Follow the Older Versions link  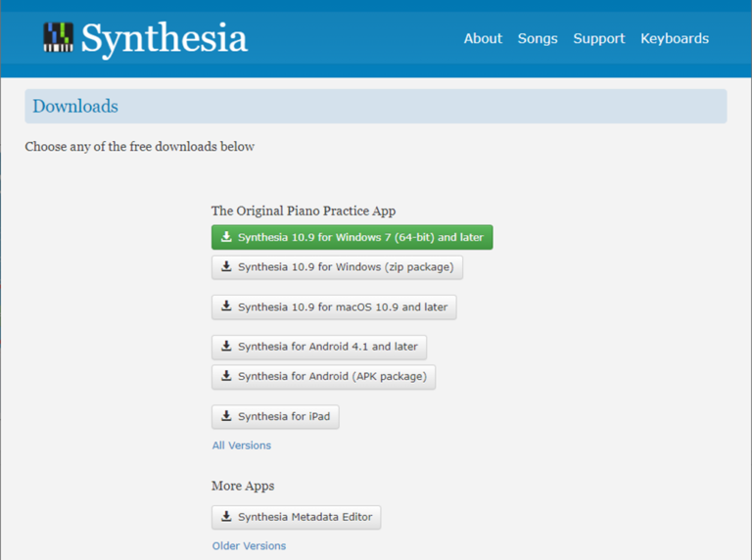249,546
